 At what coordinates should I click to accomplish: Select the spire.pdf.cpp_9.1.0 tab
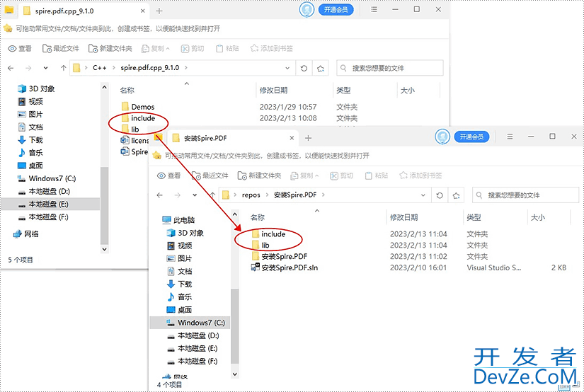pyautogui.click(x=82, y=11)
